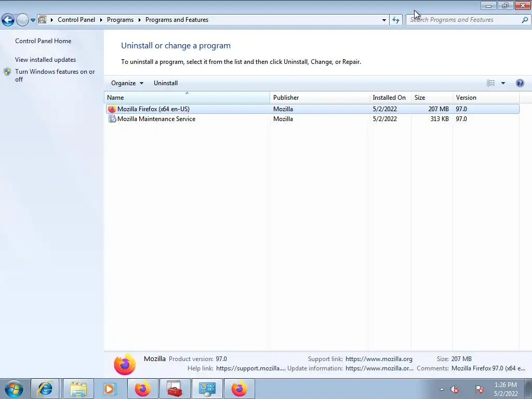Expand arrow after the Programs breadcrumb
532x399 pixels.
[139, 20]
